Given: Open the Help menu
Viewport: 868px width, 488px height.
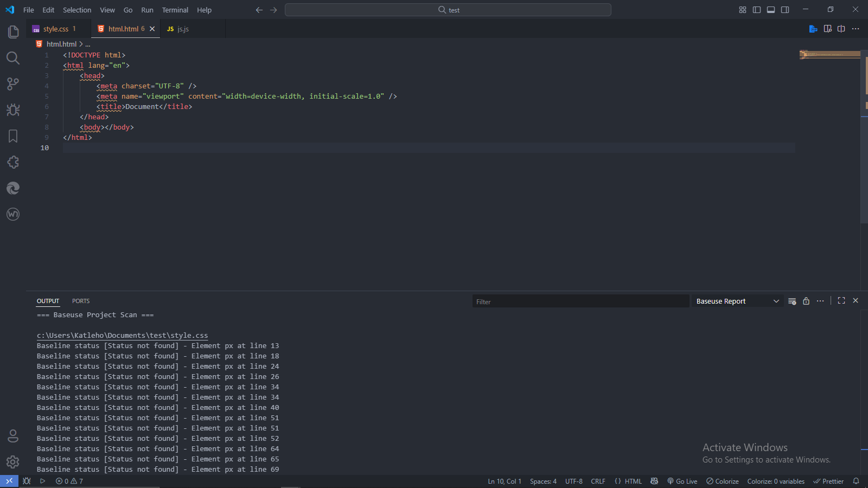Looking at the screenshot, I should point(205,10).
